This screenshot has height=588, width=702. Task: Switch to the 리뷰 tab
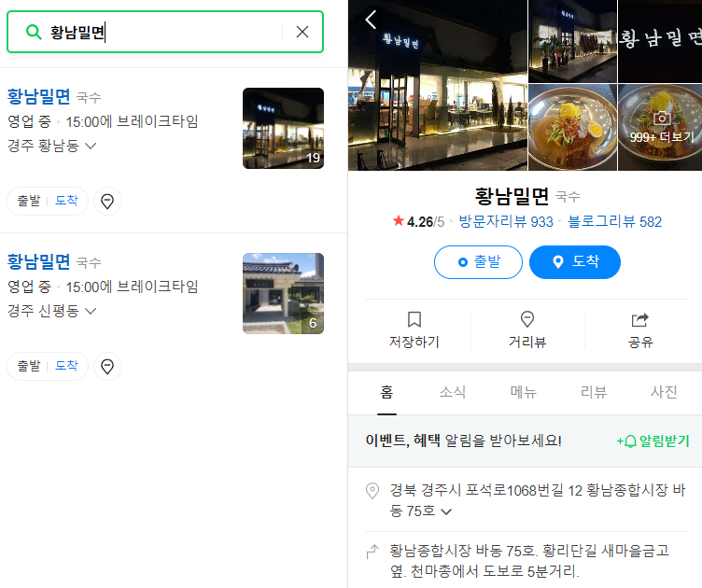pyautogui.click(x=593, y=392)
